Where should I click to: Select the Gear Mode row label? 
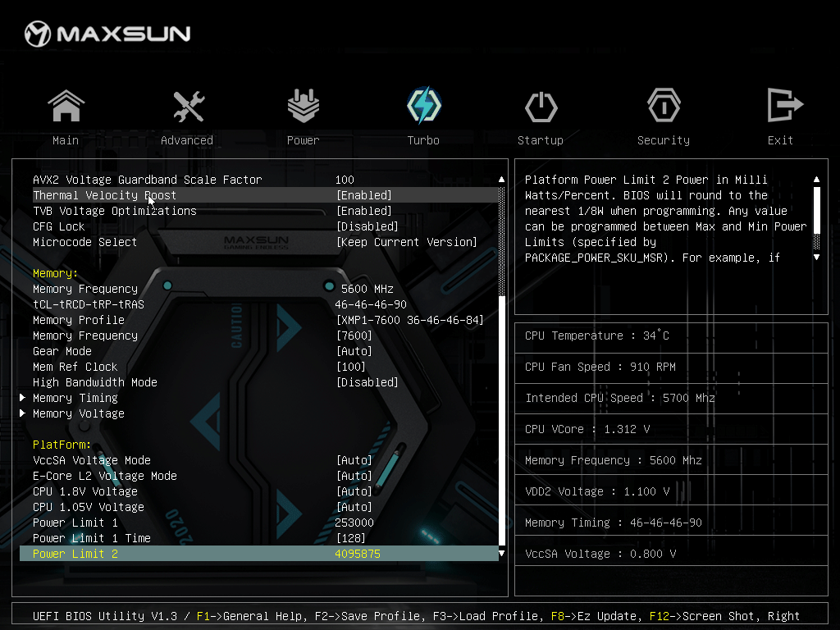pos(62,351)
